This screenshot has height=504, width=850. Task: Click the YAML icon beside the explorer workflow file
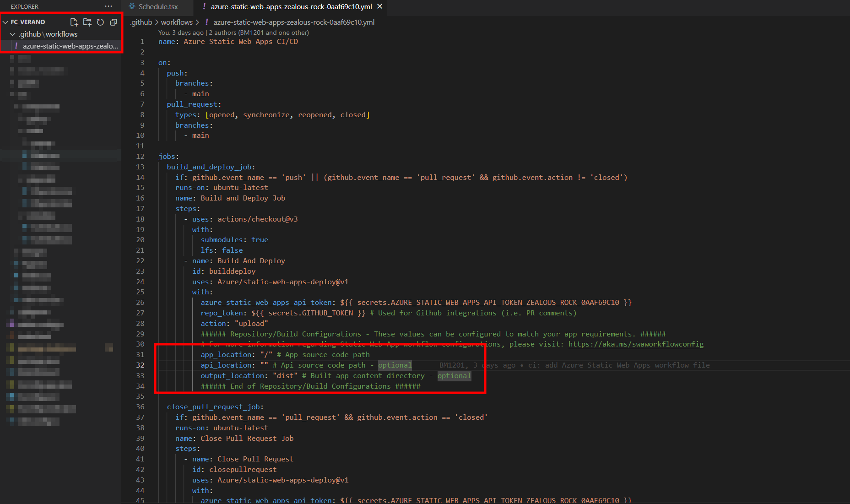coord(16,46)
